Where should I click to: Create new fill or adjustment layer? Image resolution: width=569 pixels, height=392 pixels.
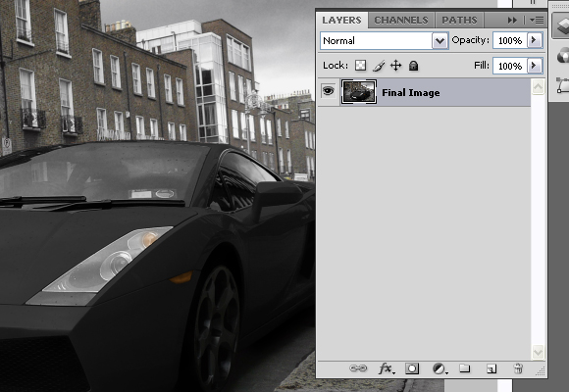(x=440, y=368)
